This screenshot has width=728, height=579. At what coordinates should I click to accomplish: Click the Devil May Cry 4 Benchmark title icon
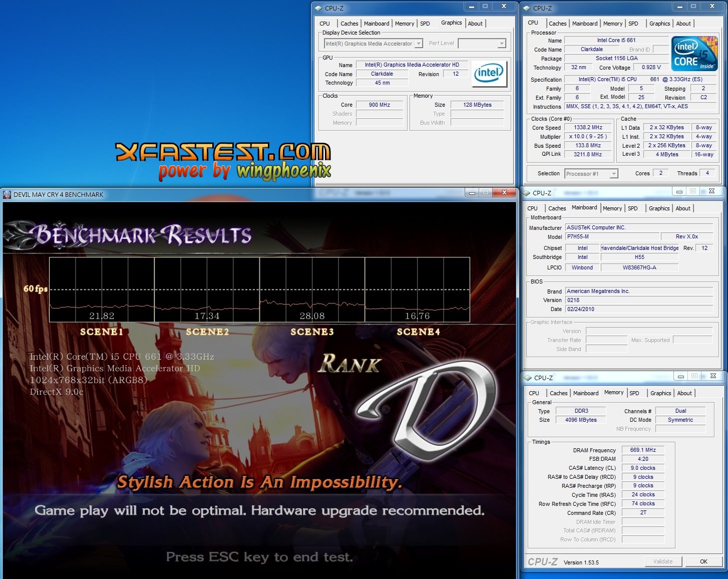coord(7,194)
